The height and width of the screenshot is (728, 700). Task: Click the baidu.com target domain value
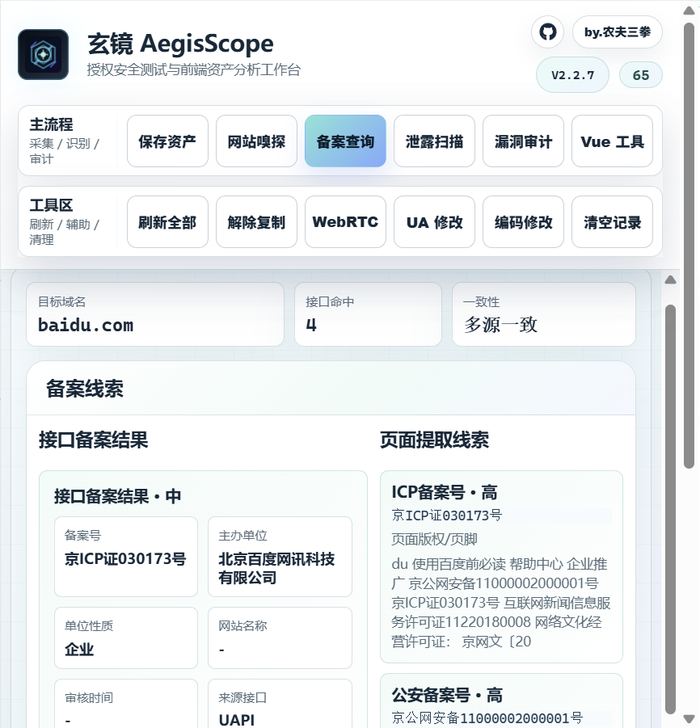(x=86, y=325)
